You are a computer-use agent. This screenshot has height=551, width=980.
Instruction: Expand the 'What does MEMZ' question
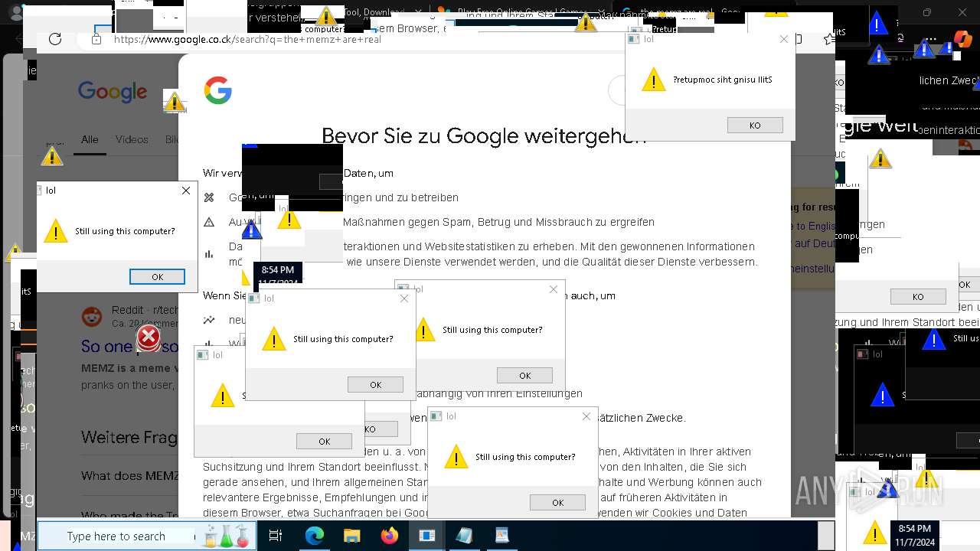pyautogui.click(x=129, y=476)
